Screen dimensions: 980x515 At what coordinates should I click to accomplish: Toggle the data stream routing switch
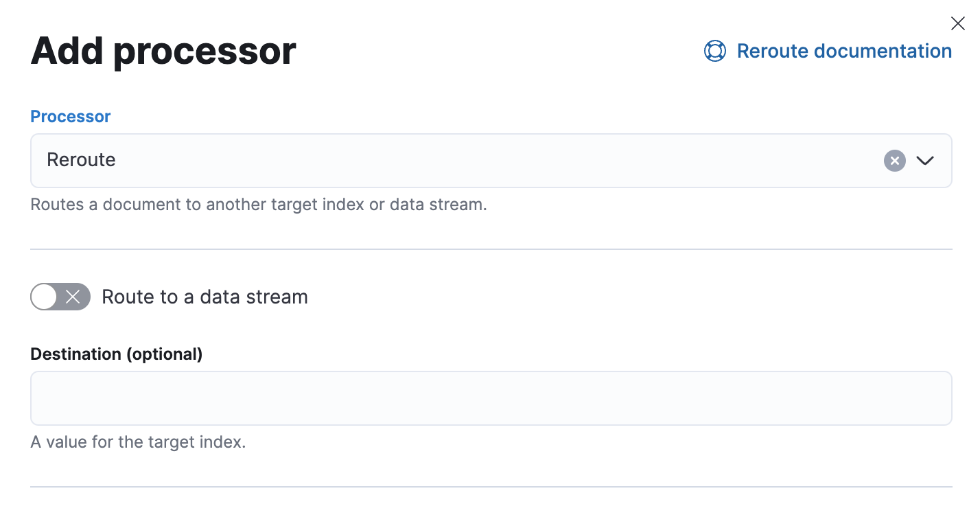click(x=60, y=297)
